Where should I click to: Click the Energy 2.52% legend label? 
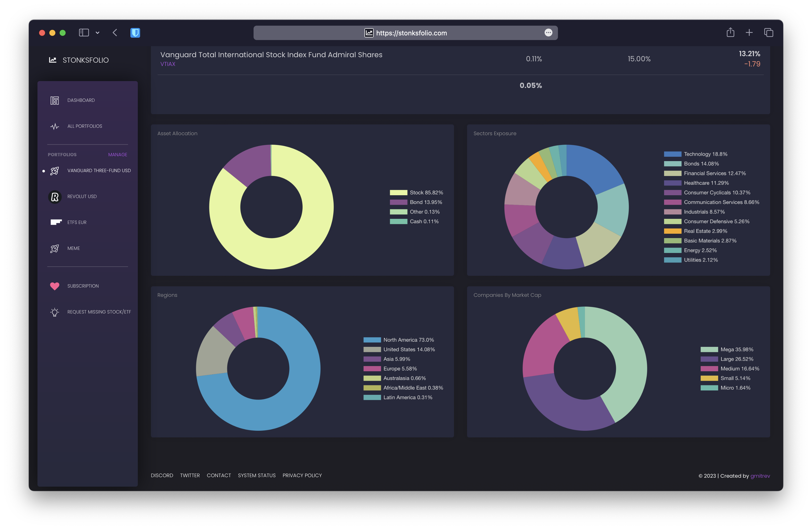point(700,251)
